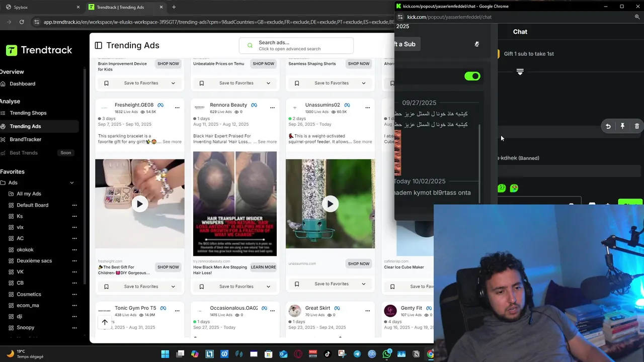Click SHOP NOW on Unbeatable Prices on Temu
This screenshot has height=362, width=644.
tap(264, 63)
